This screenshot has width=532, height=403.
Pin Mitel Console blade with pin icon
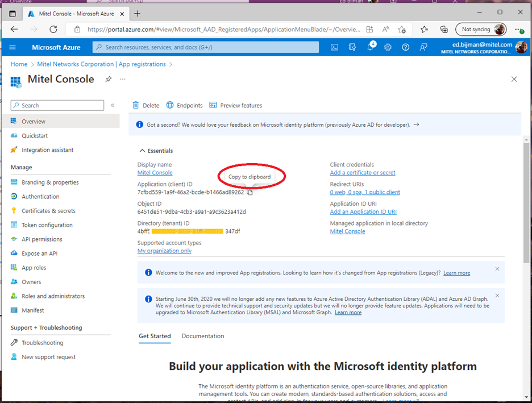pyautogui.click(x=108, y=80)
